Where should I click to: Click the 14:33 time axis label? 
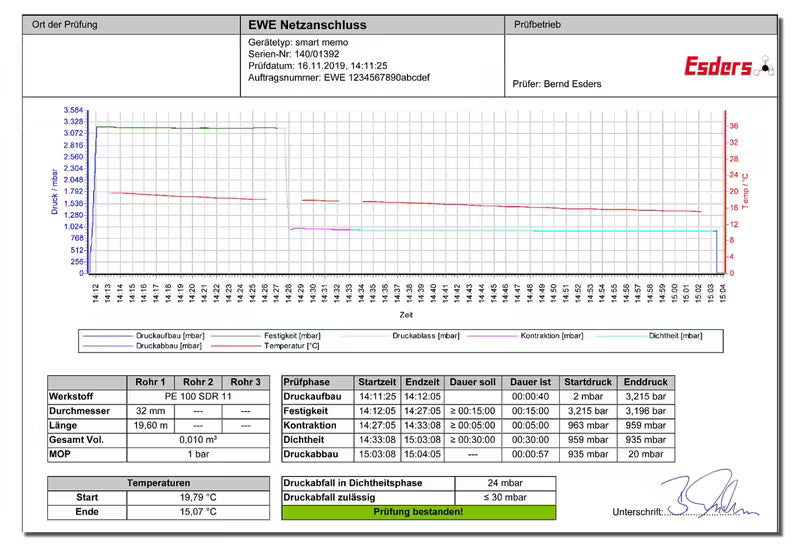(349, 293)
